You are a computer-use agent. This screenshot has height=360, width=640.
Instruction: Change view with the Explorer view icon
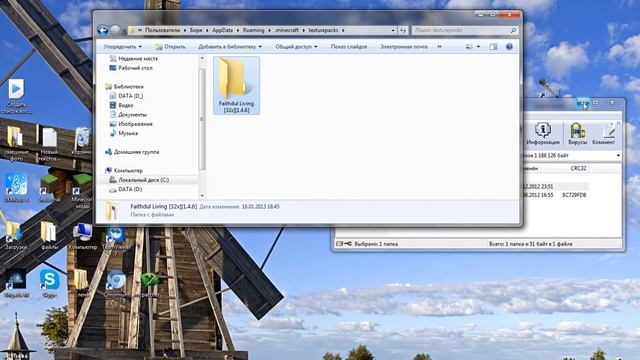click(x=469, y=47)
